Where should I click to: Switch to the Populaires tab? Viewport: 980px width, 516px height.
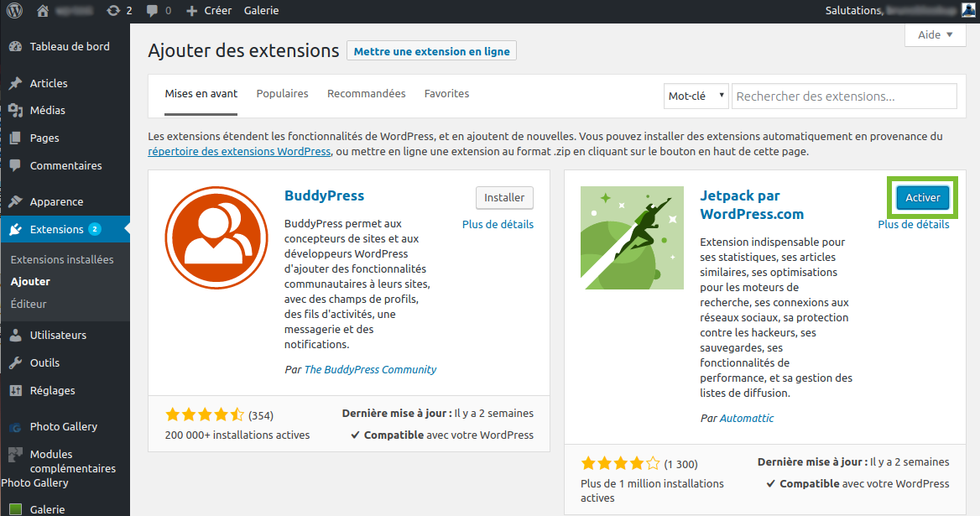tap(282, 94)
